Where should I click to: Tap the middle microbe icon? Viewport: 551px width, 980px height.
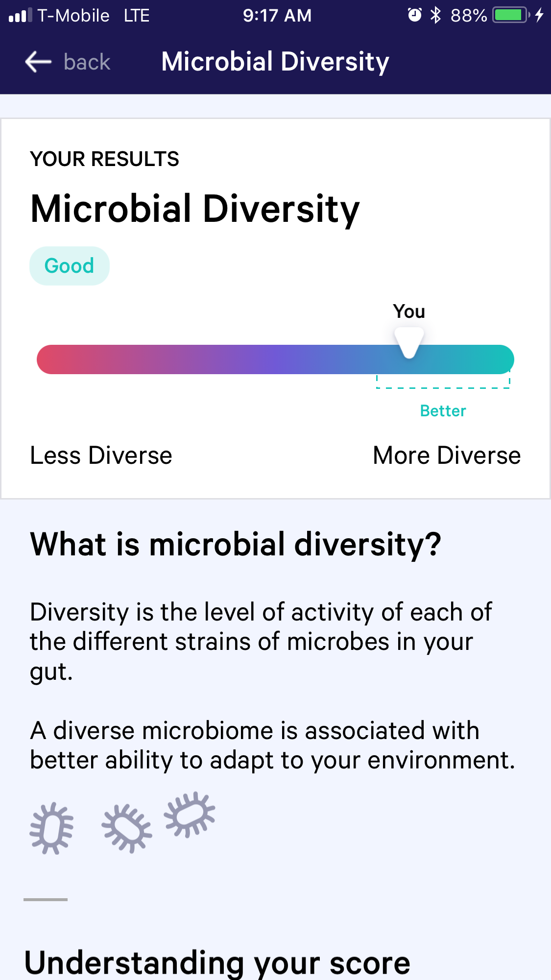click(x=127, y=828)
